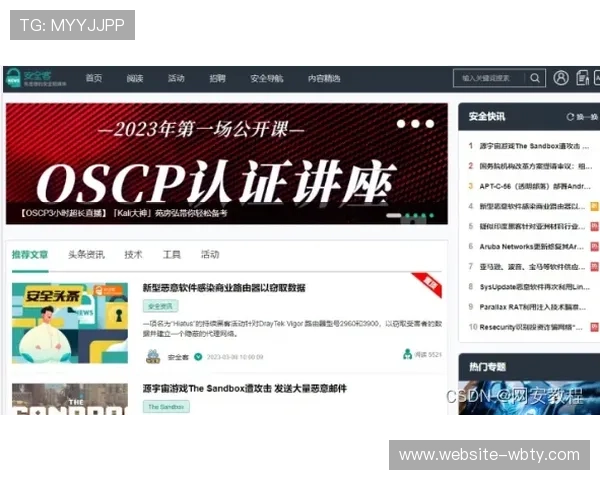Select the 推荐文章 tab
The image size is (600, 480).
tap(30, 255)
